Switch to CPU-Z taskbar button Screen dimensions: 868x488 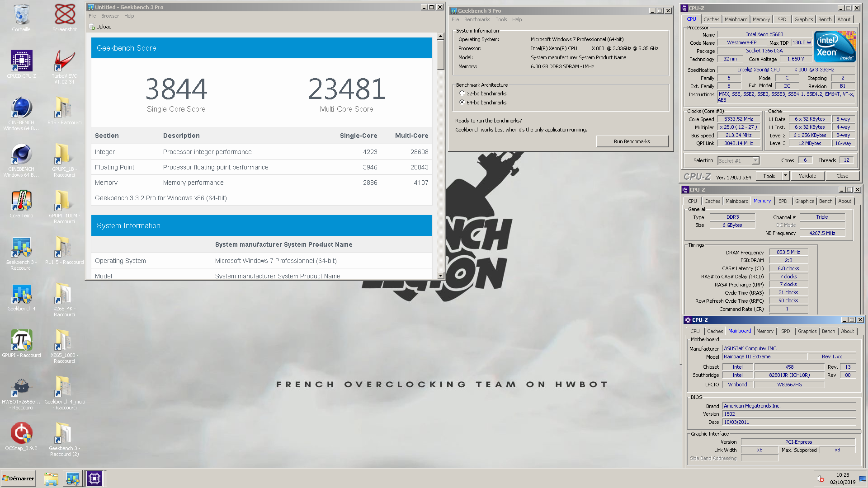pyautogui.click(x=94, y=479)
